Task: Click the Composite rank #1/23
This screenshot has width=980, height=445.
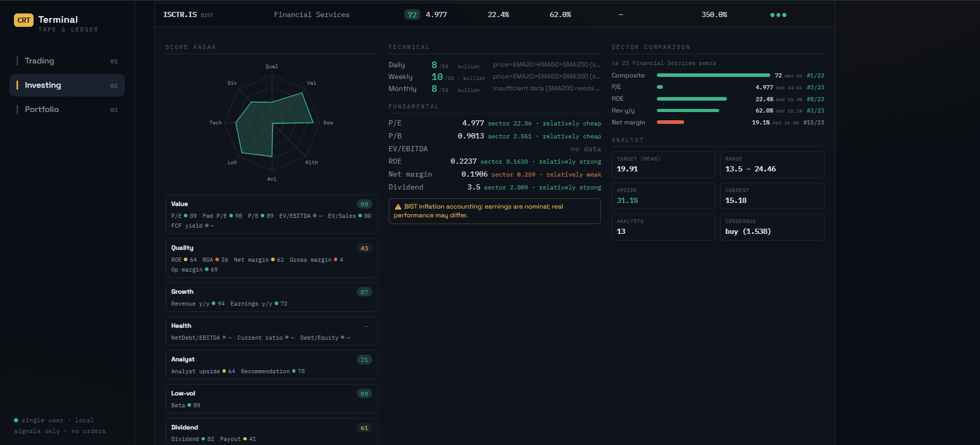Action: [815, 76]
